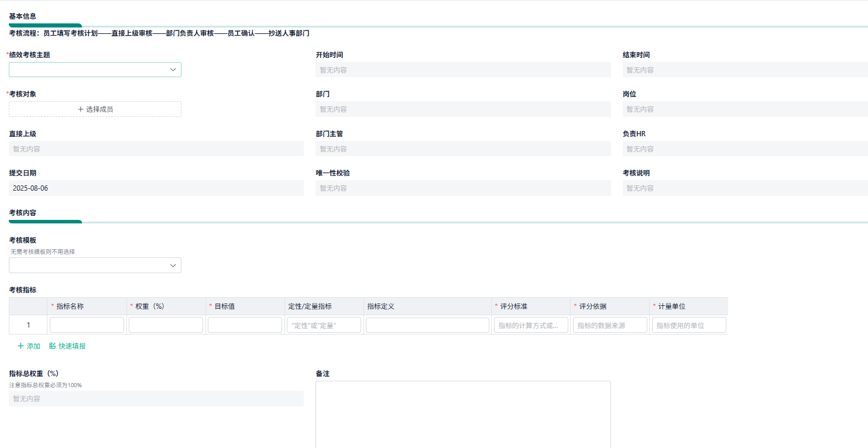Click the hint 无需考核模板则不用选择

pyautogui.click(x=43, y=252)
